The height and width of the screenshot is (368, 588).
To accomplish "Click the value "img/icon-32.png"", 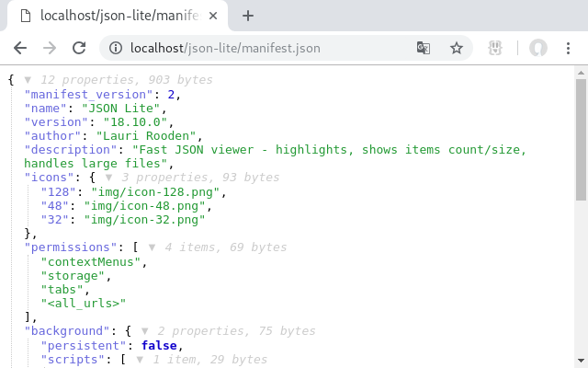I will [144, 220].
